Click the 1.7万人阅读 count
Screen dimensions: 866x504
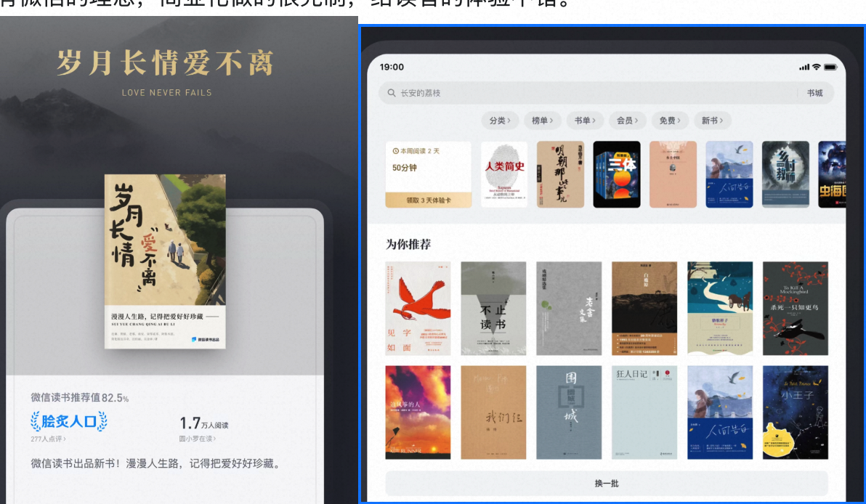(204, 423)
